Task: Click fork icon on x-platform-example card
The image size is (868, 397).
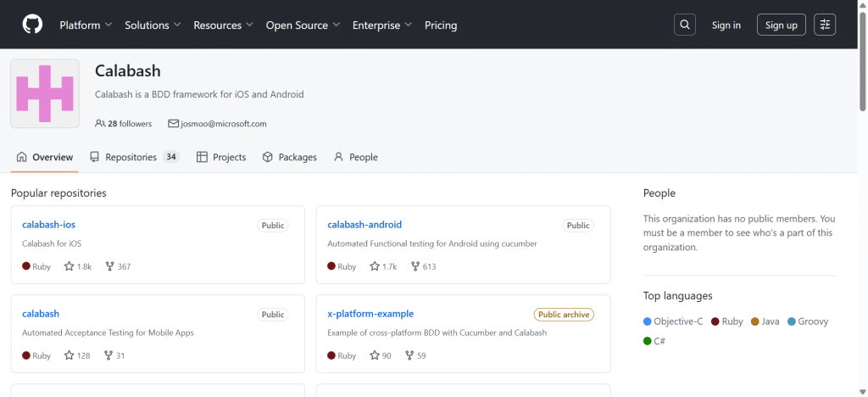Action: point(409,355)
